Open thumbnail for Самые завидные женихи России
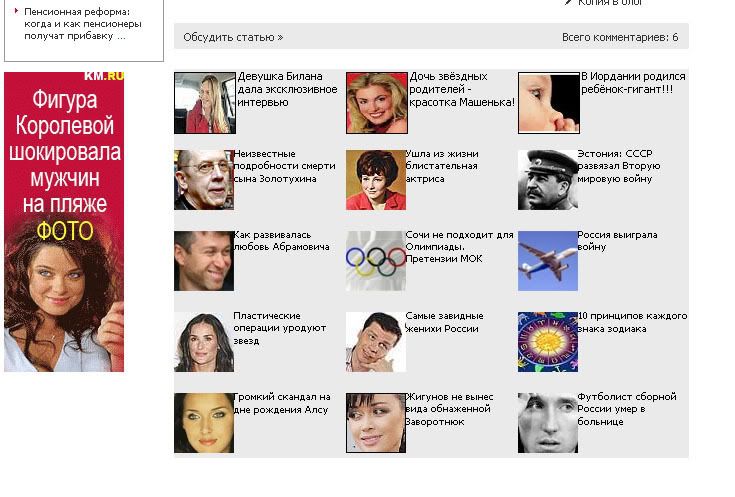Screen dimensions: 735x497 pyautogui.click(x=376, y=342)
